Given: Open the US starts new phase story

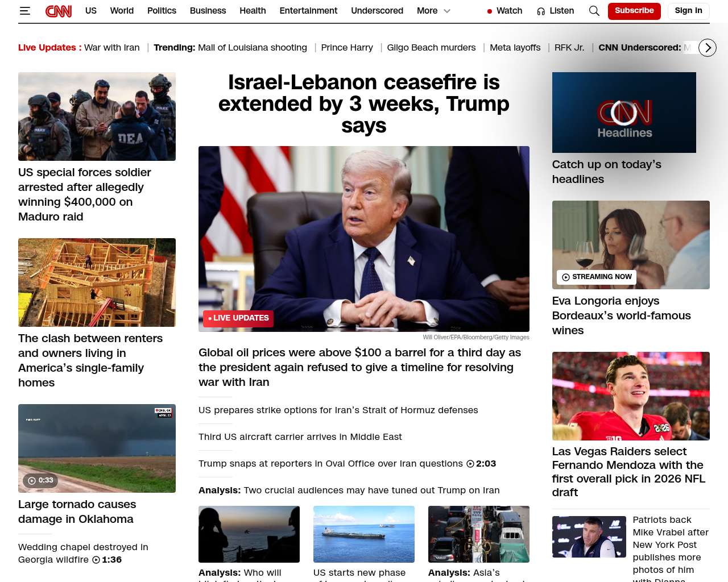Looking at the screenshot, I should point(359,574).
